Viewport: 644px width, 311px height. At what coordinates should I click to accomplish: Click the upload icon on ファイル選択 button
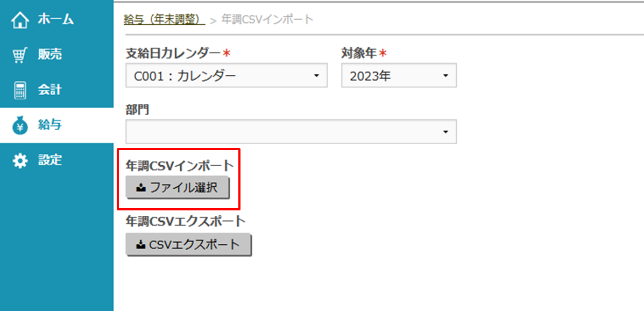click(x=139, y=188)
